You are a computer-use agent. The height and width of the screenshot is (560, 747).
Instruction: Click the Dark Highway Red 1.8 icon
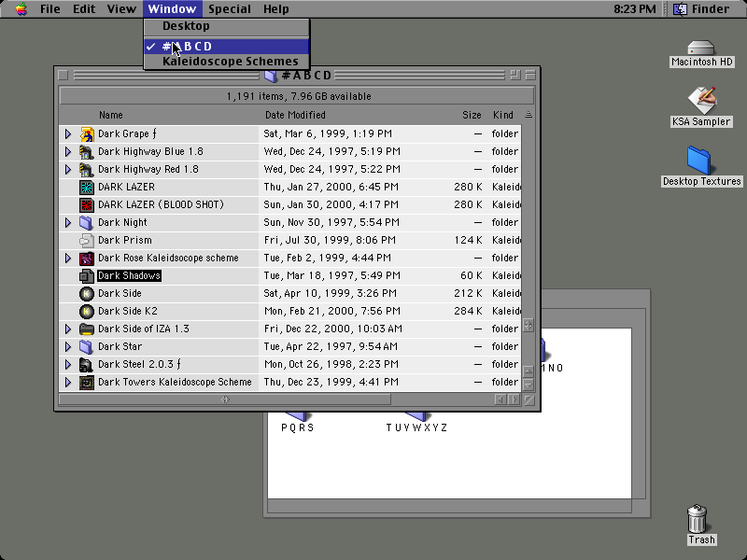click(87, 169)
